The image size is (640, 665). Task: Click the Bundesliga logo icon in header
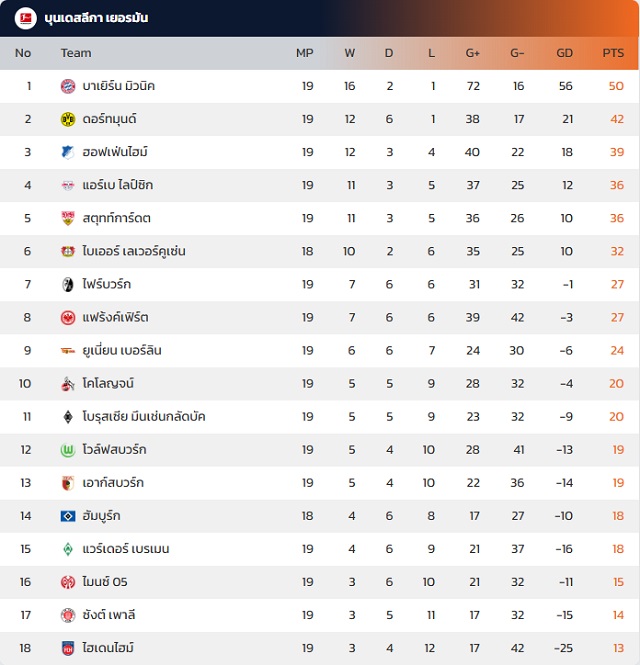25,18
